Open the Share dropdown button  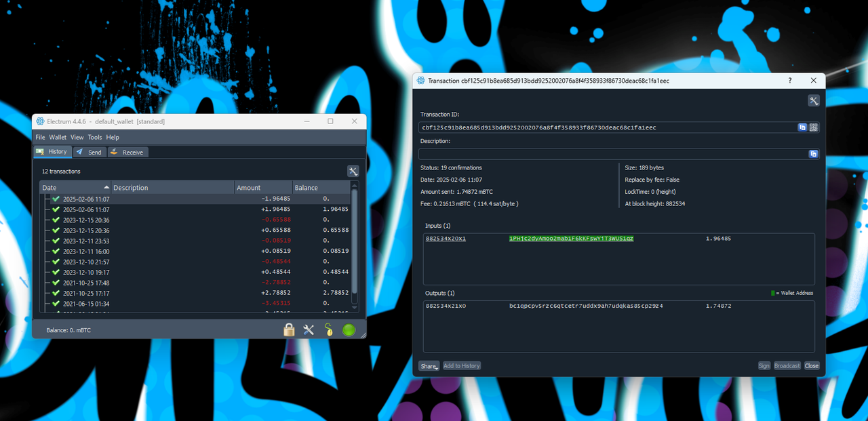[429, 365]
